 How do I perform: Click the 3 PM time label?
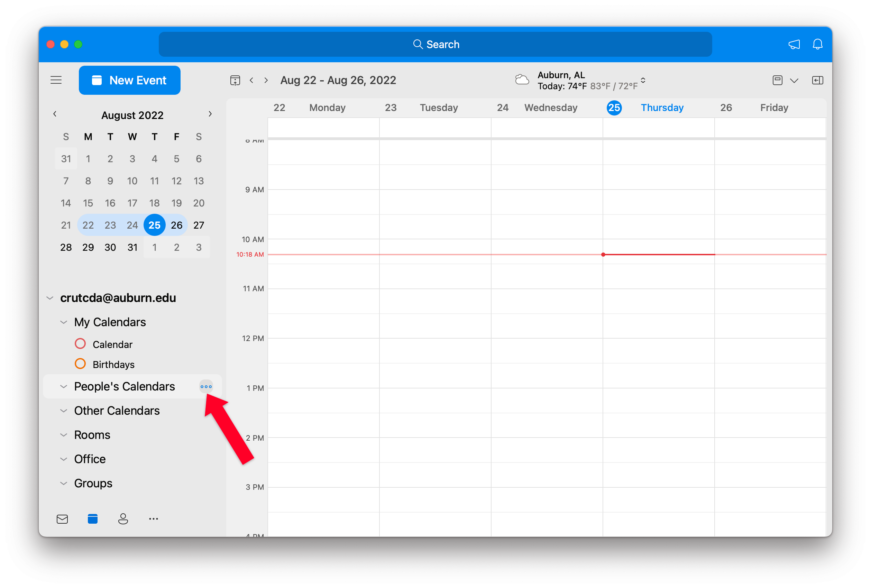255,487
